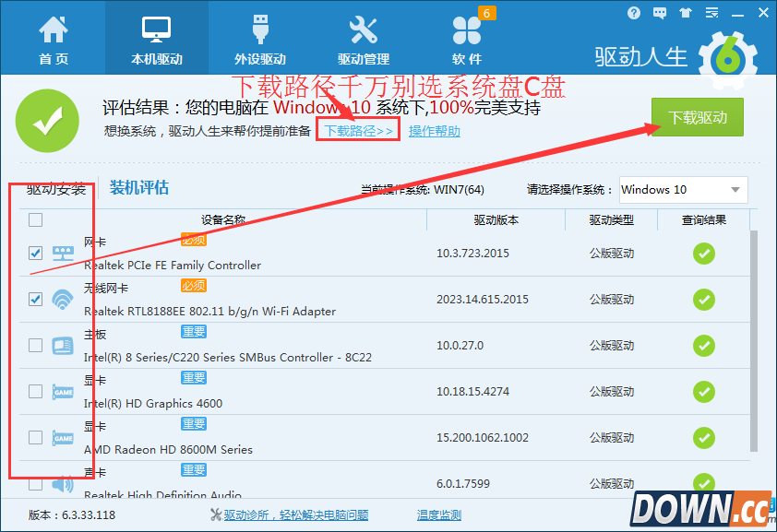Click green check result for Realtek PCIe controller
Viewport: 777px width, 532px height.
[704, 254]
